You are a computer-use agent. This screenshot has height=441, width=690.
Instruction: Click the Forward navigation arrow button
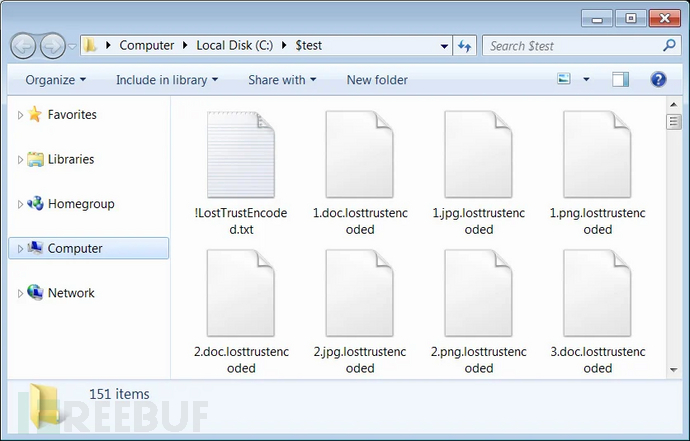tap(53, 46)
